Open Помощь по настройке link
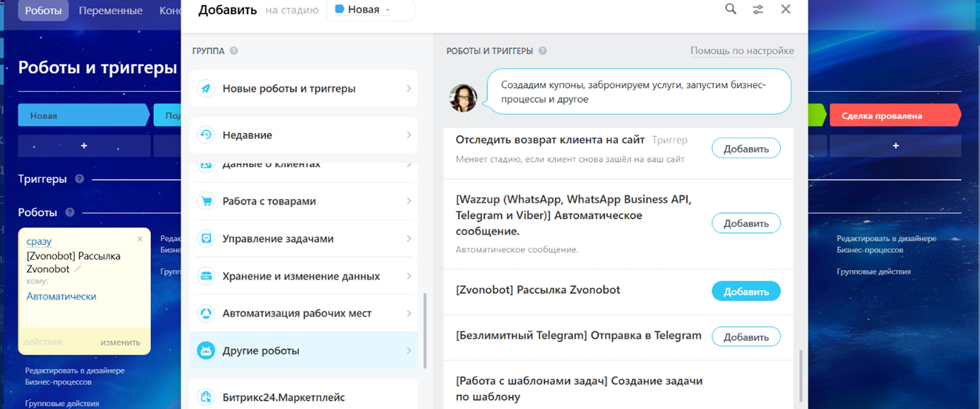980x409 pixels. point(742,51)
